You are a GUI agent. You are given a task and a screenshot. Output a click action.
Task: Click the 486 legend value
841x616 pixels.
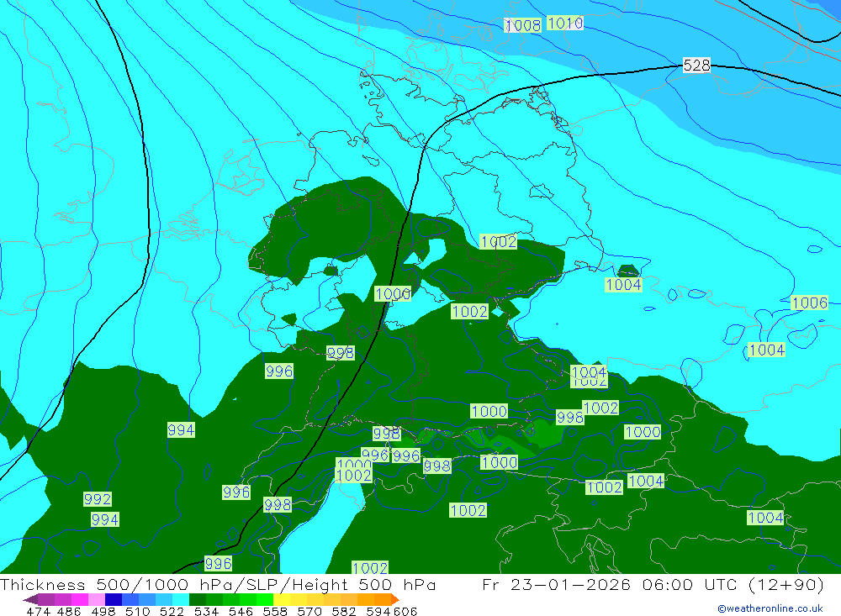click(68, 611)
